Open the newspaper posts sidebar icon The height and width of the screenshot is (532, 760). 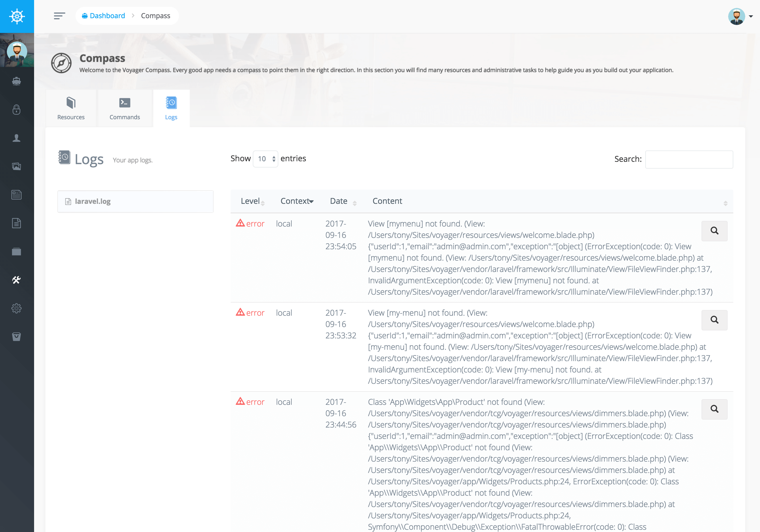click(16, 194)
